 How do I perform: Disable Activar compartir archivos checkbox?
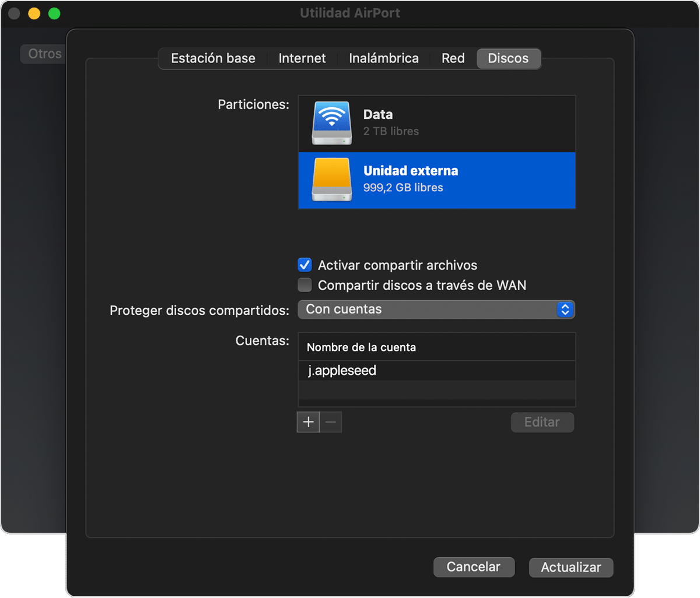coord(304,265)
